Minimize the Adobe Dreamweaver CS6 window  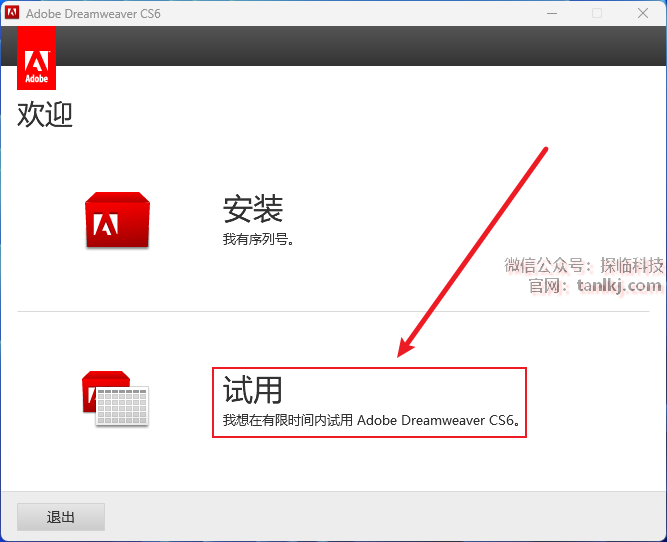tap(552, 13)
